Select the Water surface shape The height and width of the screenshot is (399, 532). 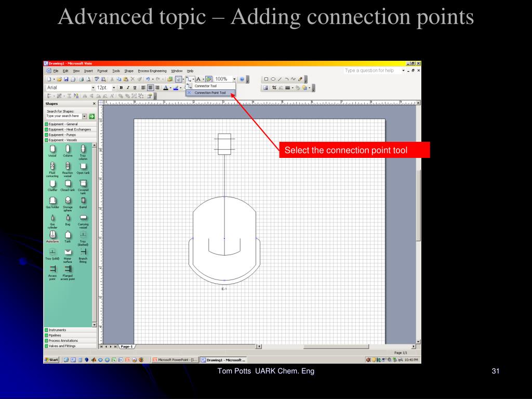pyautogui.click(x=68, y=252)
